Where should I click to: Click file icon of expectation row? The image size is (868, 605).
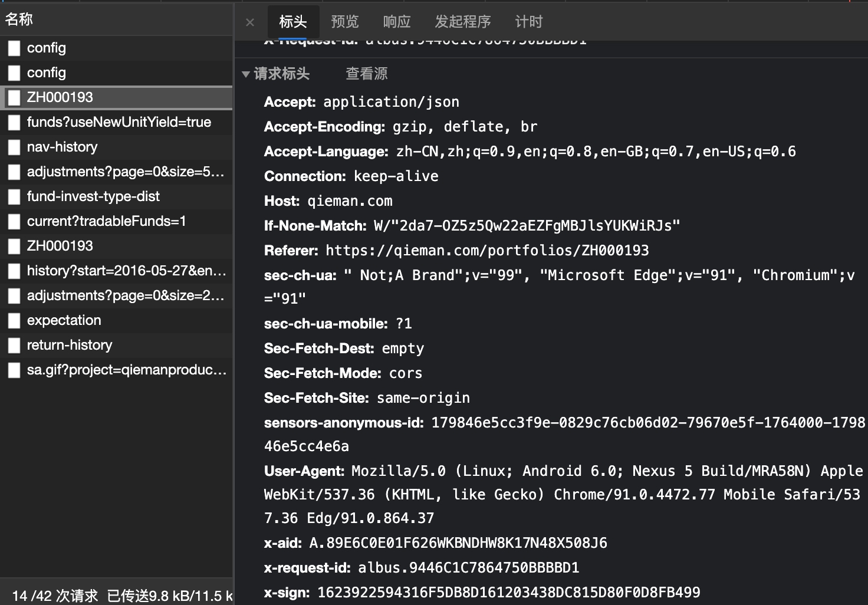[14, 320]
